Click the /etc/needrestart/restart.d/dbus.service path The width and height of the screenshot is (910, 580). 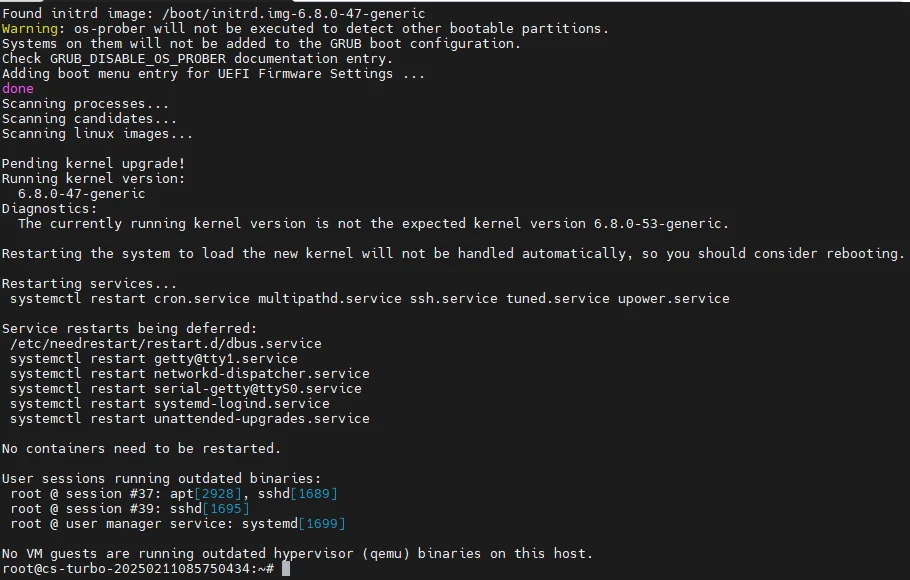pyautogui.click(x=166, y=343)
